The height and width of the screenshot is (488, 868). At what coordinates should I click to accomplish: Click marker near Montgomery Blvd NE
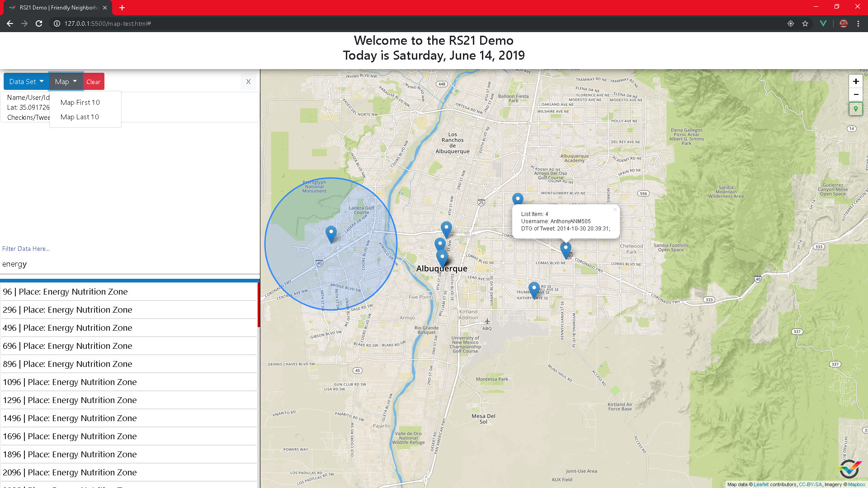[x=518, y=200]
